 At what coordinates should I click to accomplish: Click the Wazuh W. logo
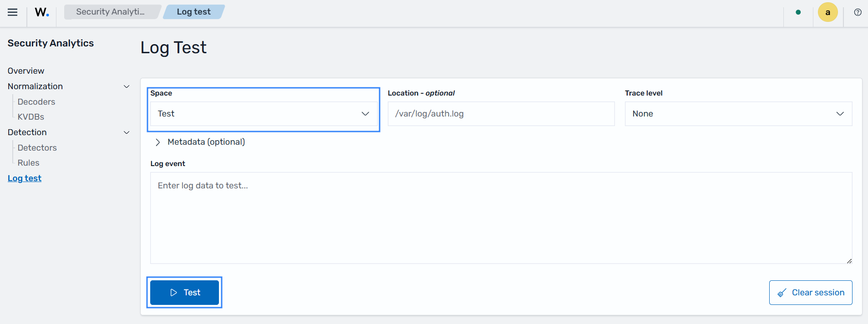[42, 12]
